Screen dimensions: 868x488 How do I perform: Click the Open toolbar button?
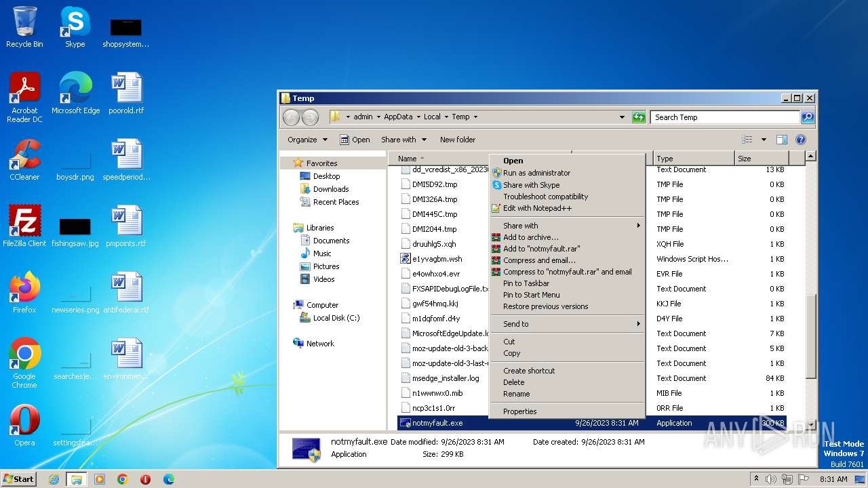click(x=355, y=140)
